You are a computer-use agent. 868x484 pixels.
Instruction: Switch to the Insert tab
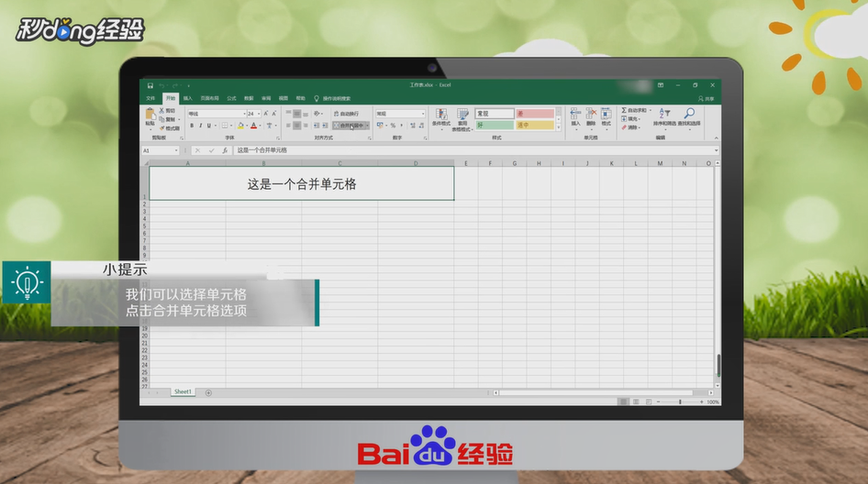[x=188, y=98]
